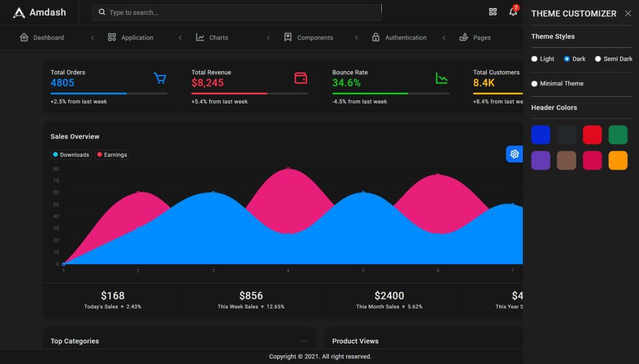Enable the Light theme style
The width and height of the screenshot is (639, 364).
pyautogui.click(x=535, y=59)
